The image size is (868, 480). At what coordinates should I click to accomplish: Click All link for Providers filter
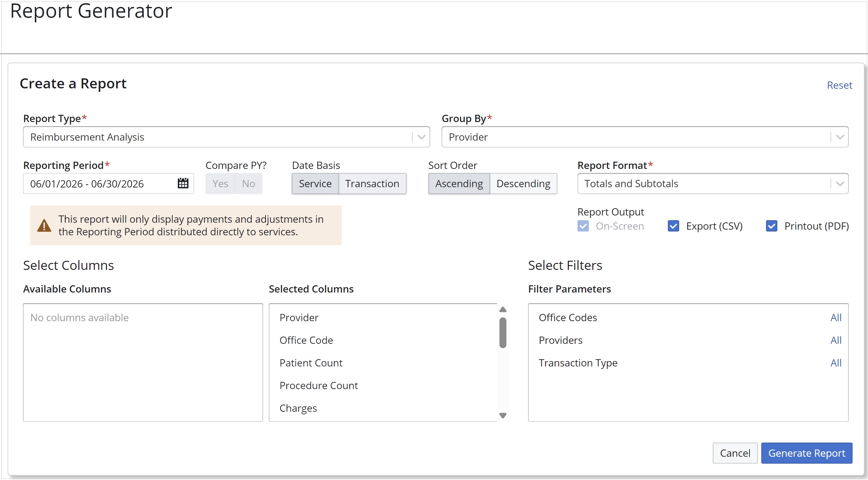coord(836,340)
